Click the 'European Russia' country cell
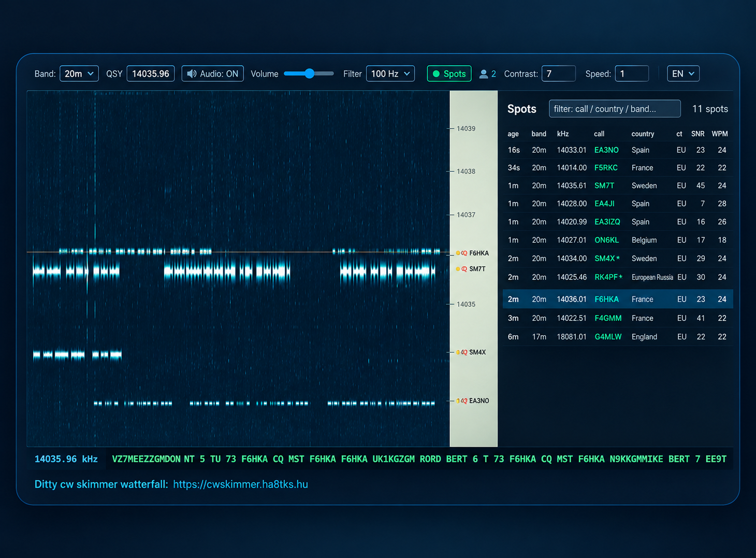Image resolution: width=756 pixels, height=558 pixels. click(652, 277)
